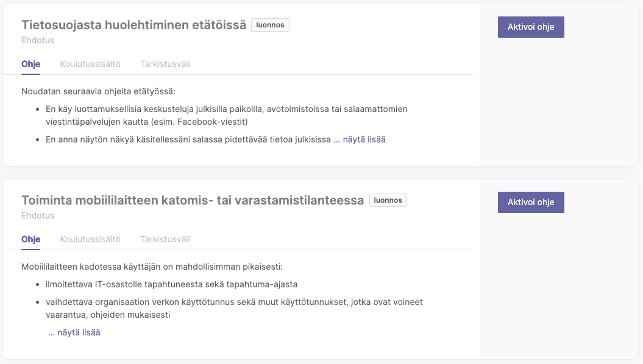Expand näytä lisää in Tietosuojasta card

point(364,139)
